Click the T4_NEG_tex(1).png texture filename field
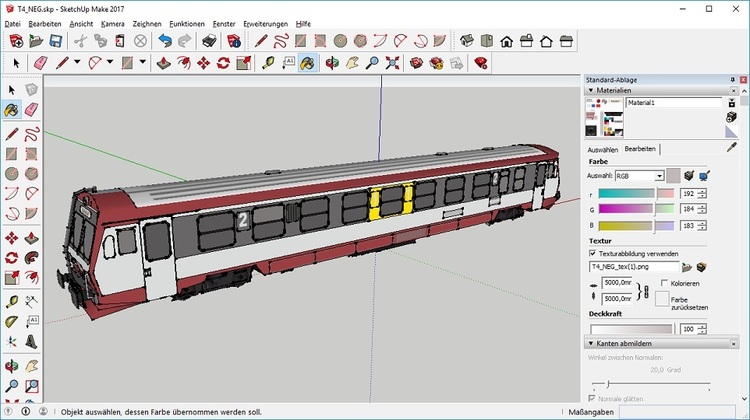 point(634,266)
